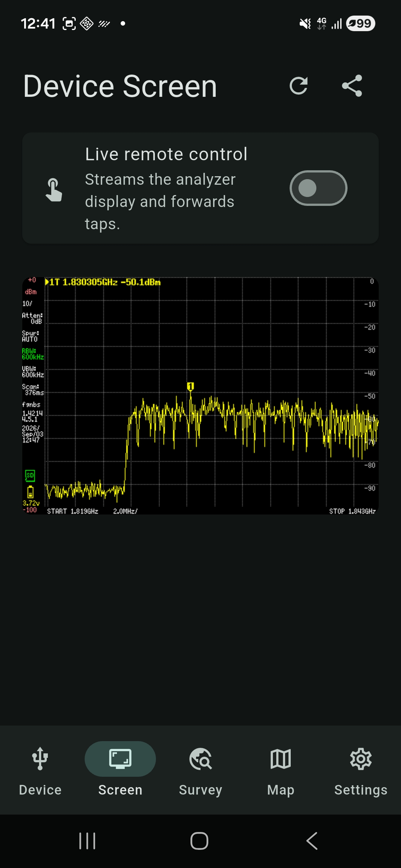The image size is (401, 868).
Task: Tap the START 1.819GHz label
Action: tap(72, 511)
